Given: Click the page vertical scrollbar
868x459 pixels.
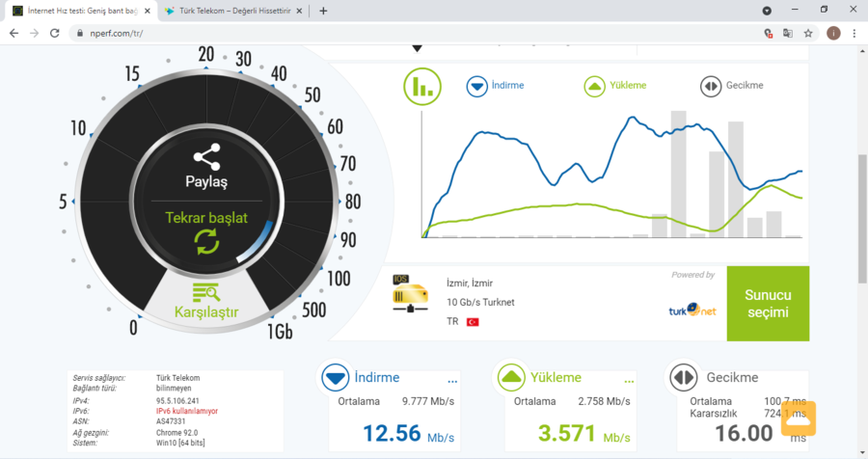Looking at the screenshot, I should [863, 218].
